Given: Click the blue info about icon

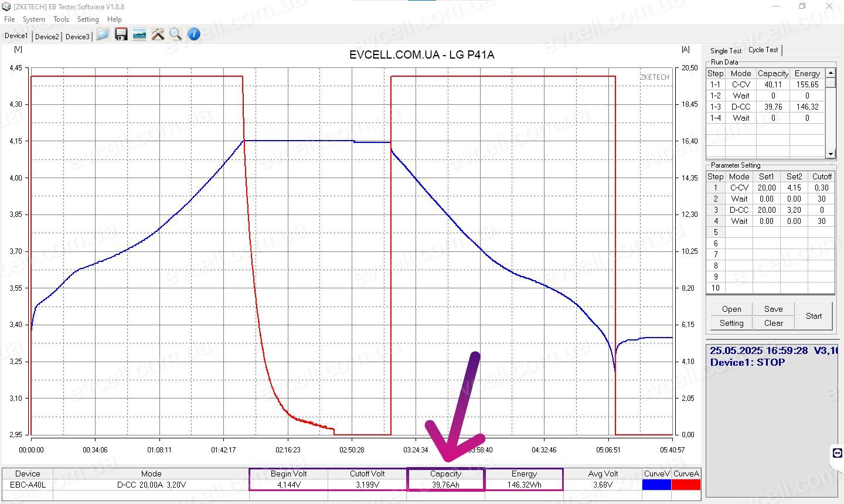Looking at the screenshot, I should [x=194, y=35].
